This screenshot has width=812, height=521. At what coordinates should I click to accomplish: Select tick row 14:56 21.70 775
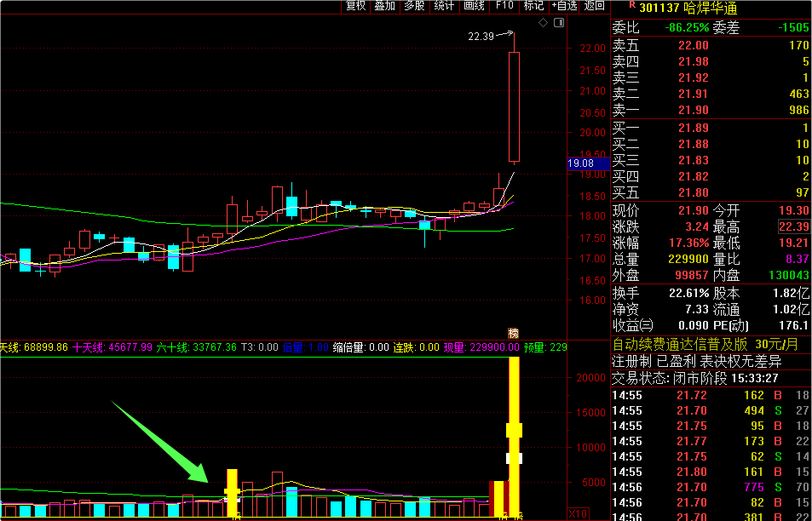711,487
